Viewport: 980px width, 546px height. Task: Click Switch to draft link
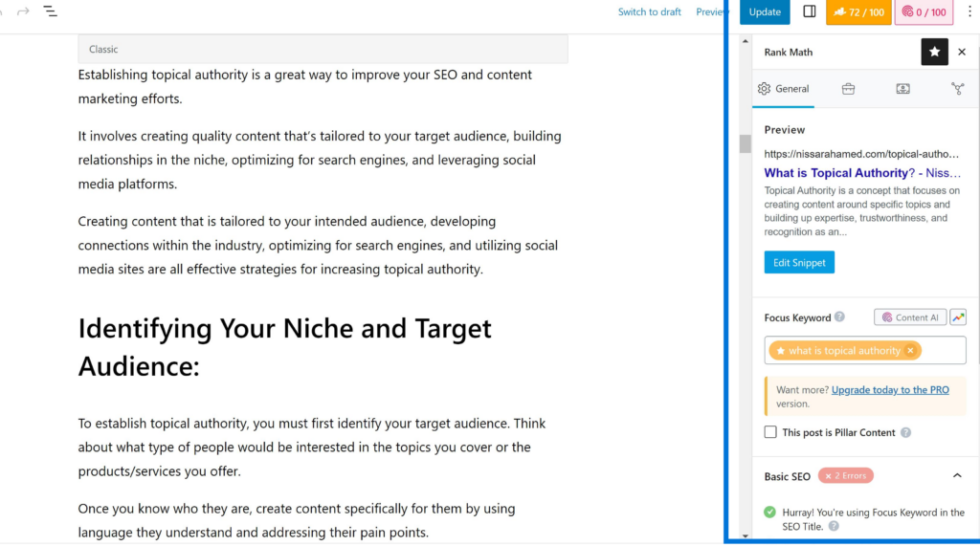point(650,11)
